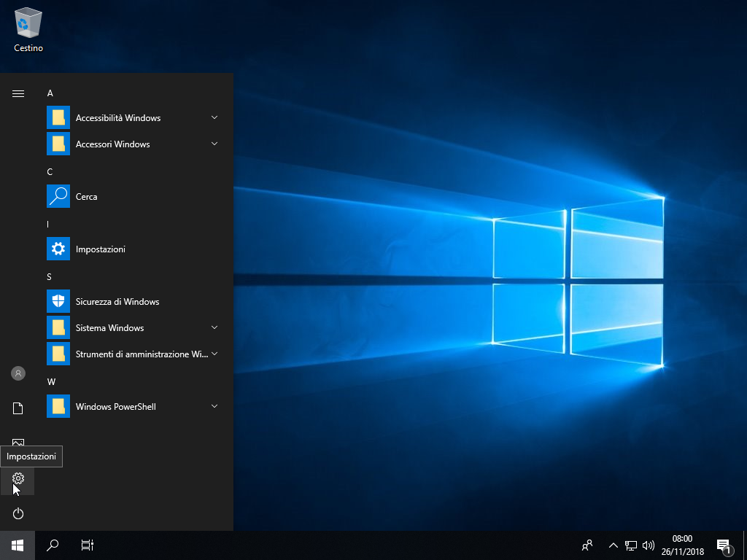Click the Accessibilità Windows label
This screenshot has width=747, height=560.
tap(118, 118)
